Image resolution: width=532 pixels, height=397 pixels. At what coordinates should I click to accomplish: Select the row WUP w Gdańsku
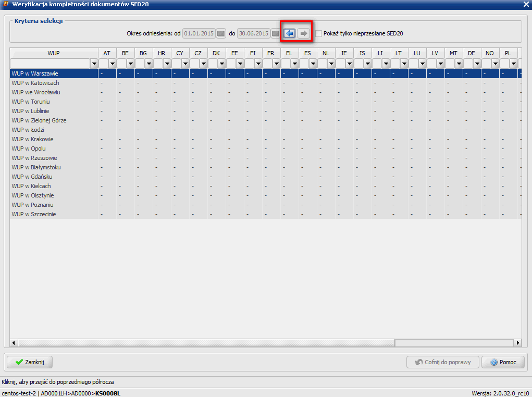(x=266, y=177)
